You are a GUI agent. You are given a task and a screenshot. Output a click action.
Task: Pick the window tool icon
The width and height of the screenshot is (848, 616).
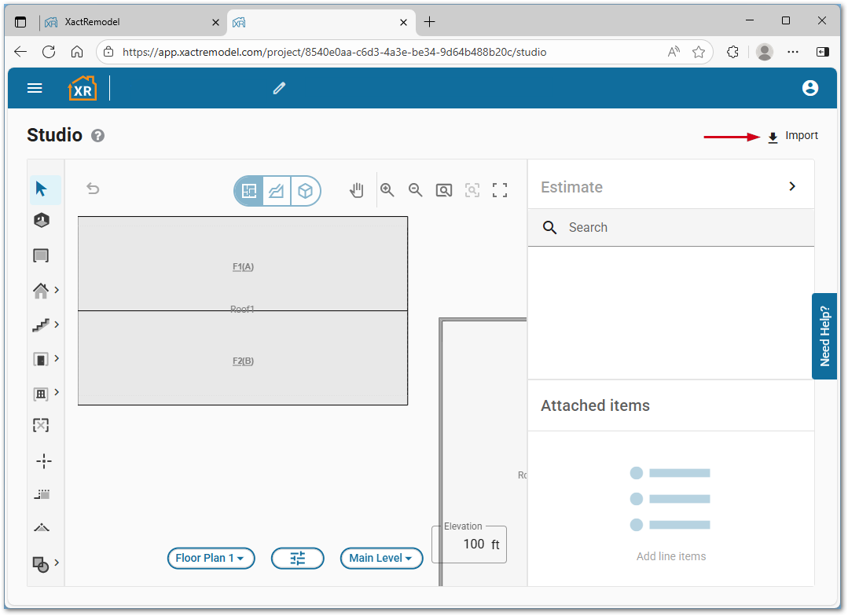pyautogui.click(x=41, y=393)
